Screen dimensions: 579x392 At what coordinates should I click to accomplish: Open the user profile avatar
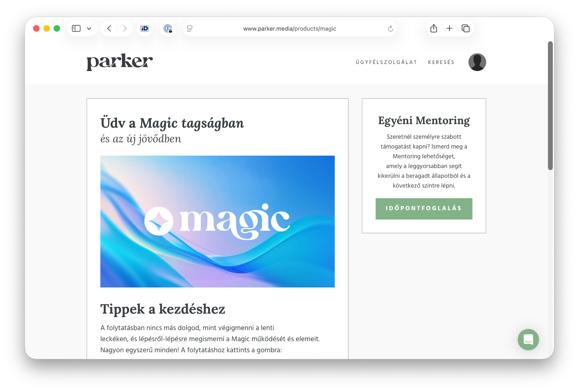pos(477,62)
